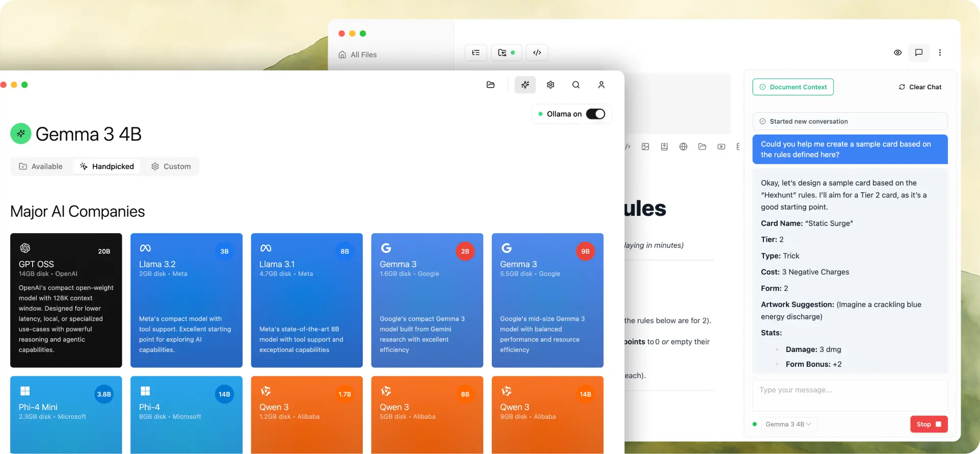Expand the Gemma 3 4B model dropdown

click(x=788, y=424)
